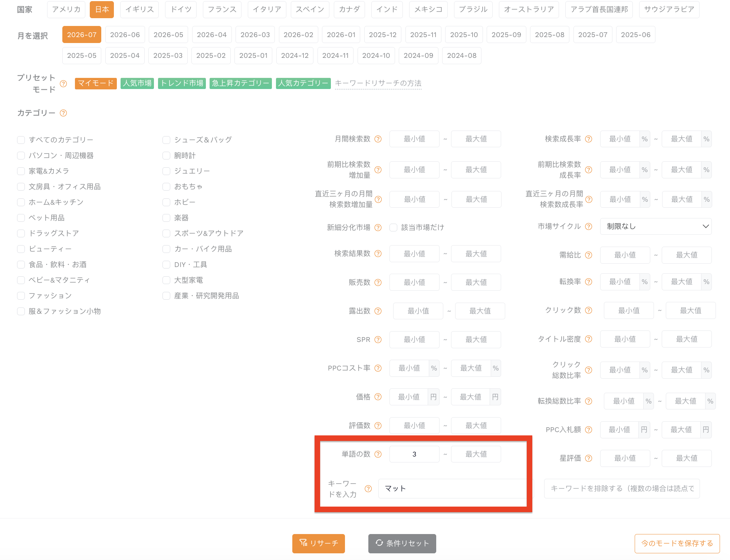
Task: Open the カテゴリー help icon
Action: click(63, 113)
